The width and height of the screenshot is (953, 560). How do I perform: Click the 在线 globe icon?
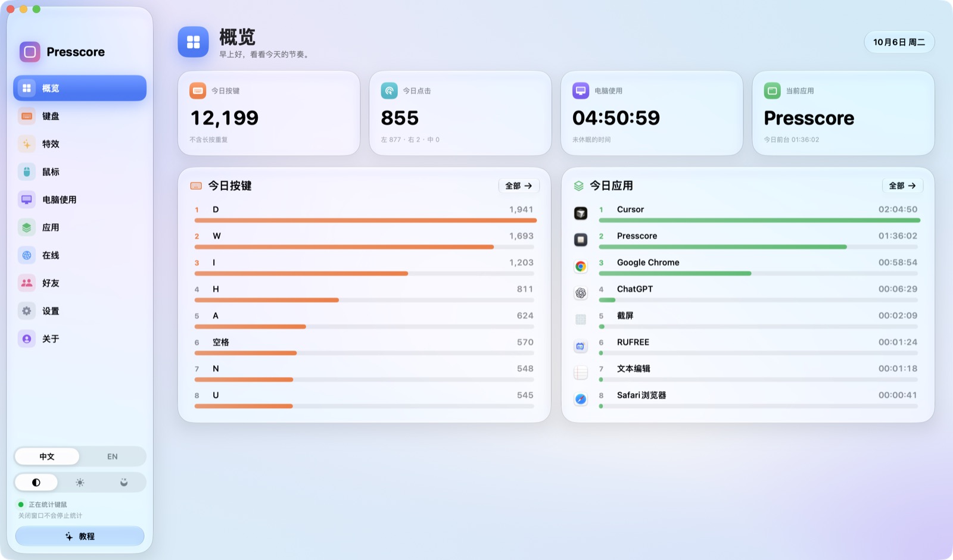27,255
